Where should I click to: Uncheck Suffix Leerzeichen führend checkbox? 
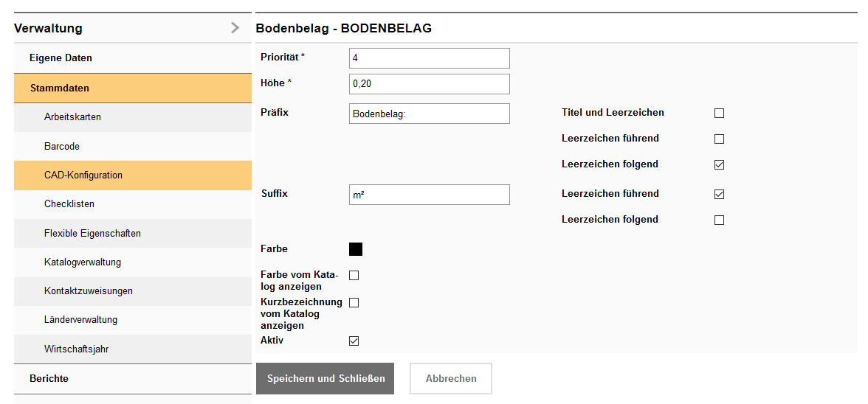click(720, 195)
